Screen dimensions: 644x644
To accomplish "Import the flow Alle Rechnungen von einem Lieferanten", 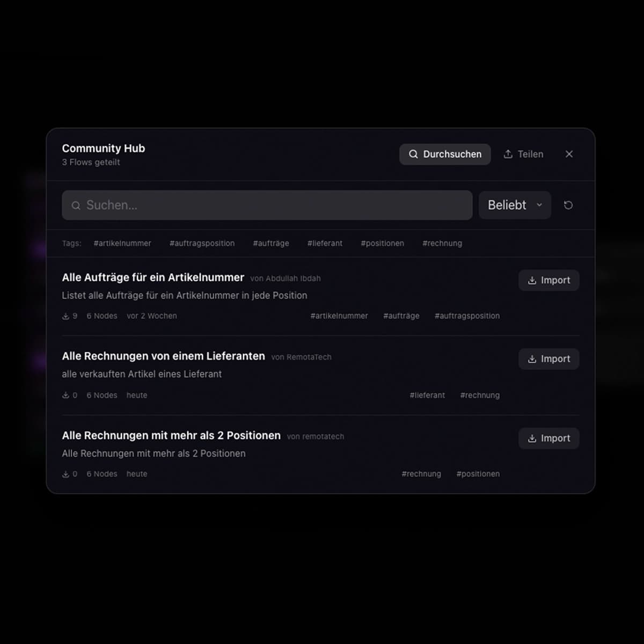I will pos(548,359).
